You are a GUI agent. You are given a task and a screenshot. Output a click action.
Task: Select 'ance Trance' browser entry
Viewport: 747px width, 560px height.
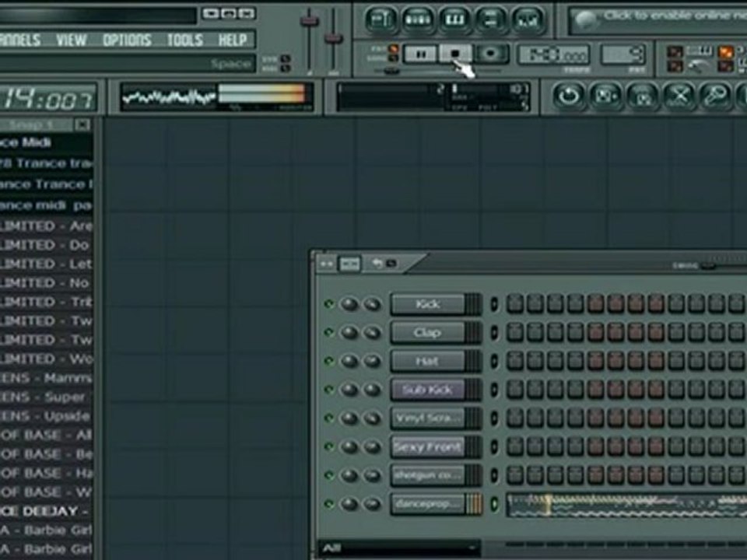pyautogui.click(x=47, y=184)
